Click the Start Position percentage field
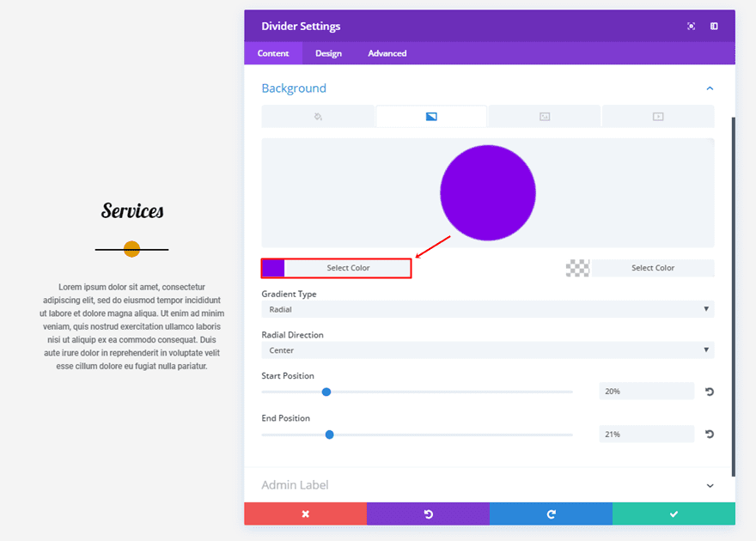Viewport: 756px width, 541px height. [646, 392]
